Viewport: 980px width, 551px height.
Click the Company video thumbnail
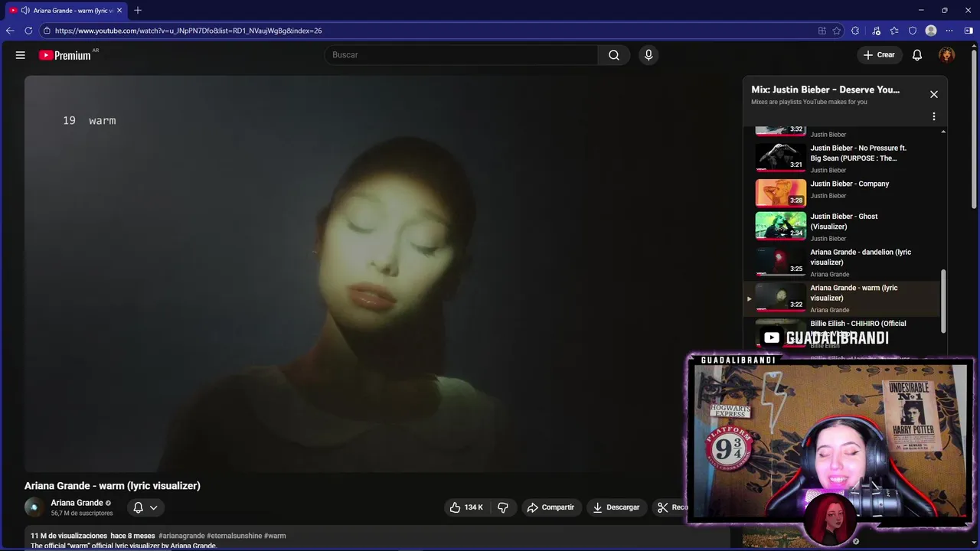click(x=781, y=193)
